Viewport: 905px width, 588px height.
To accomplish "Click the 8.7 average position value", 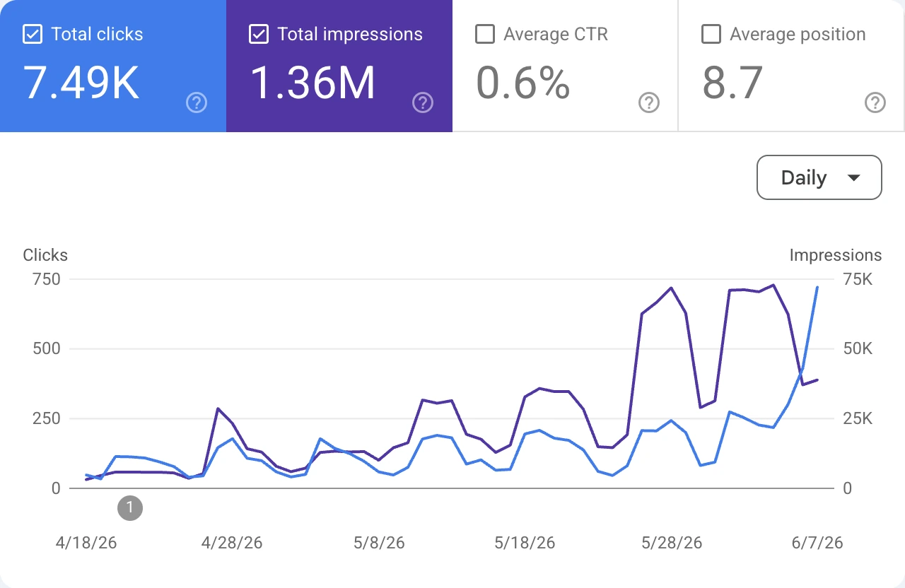I will [x=732, y=82].
